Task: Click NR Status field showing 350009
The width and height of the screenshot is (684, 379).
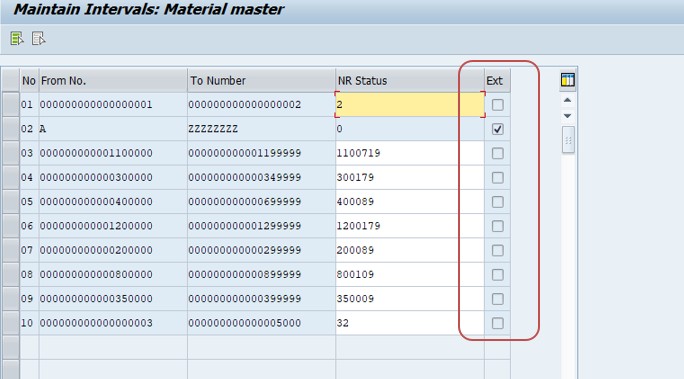Action: (410, 299)
